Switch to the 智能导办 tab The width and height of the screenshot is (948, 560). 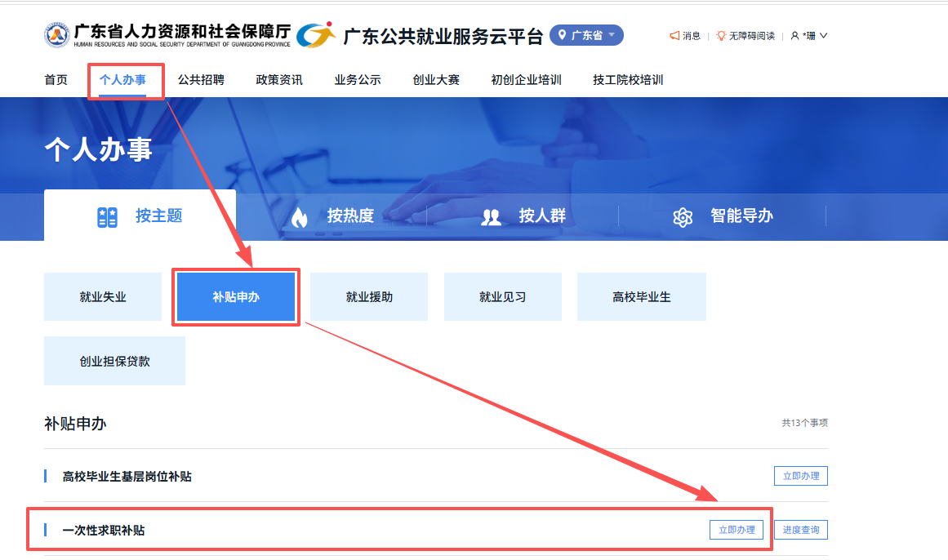click(722, 216)
